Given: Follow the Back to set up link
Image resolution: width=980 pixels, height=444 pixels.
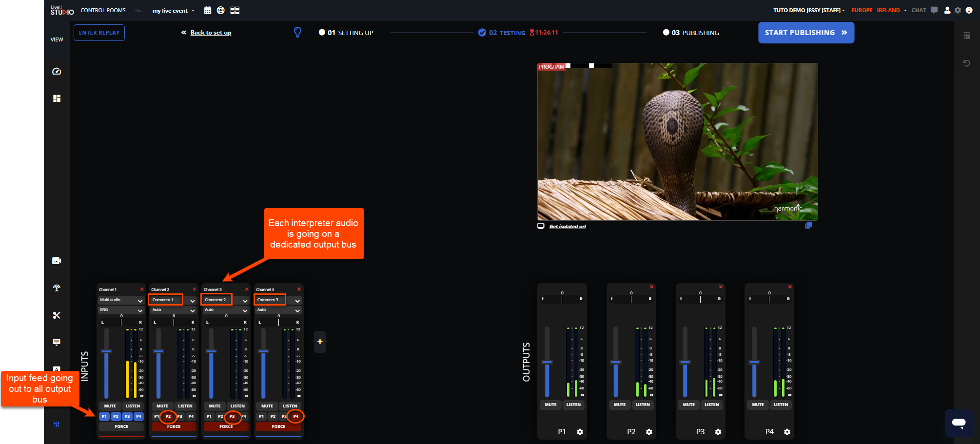Looking at the screenshot, I should pyautogui.click(x=211, y=33).
